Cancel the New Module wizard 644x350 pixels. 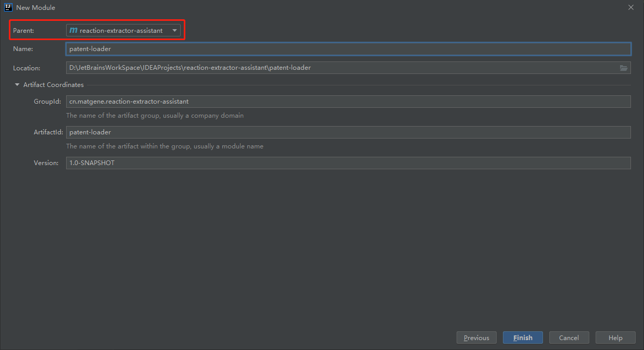point(569,337)
